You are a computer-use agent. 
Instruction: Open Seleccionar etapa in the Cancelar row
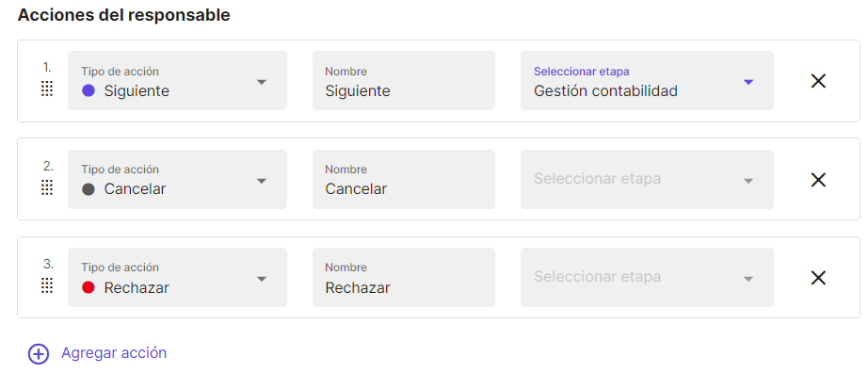pyautogui.click(x=647, y=179)
